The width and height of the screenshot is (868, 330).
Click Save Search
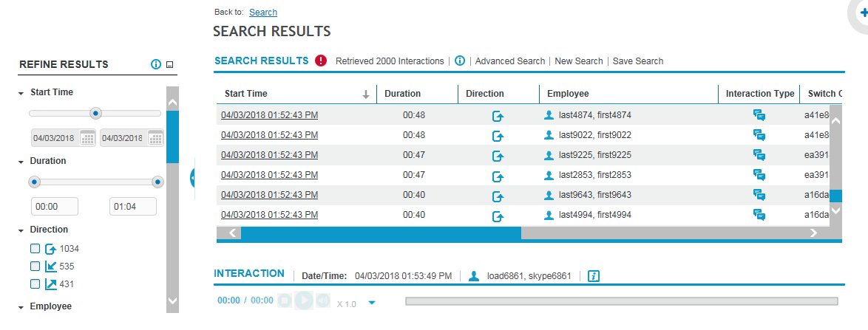(637, 61)
